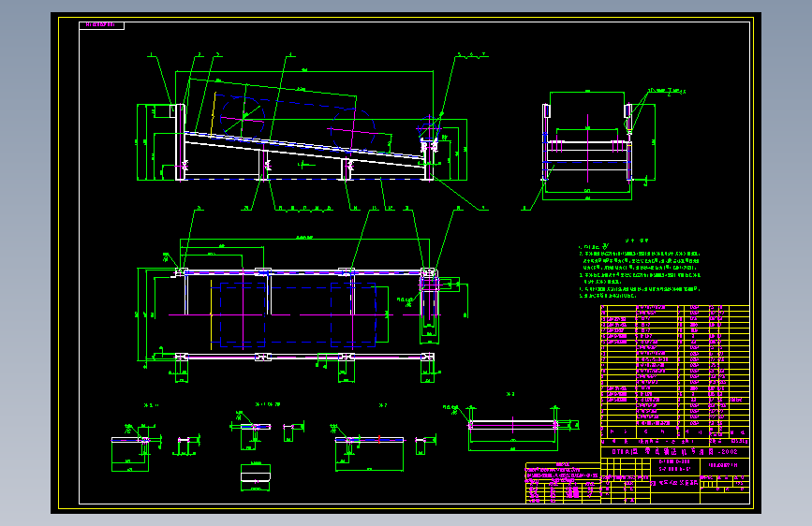Click the plan view with blue dashed rectangle
This screenshot has width=812, height=526.
pyautogui.click(x=302, y=311)
